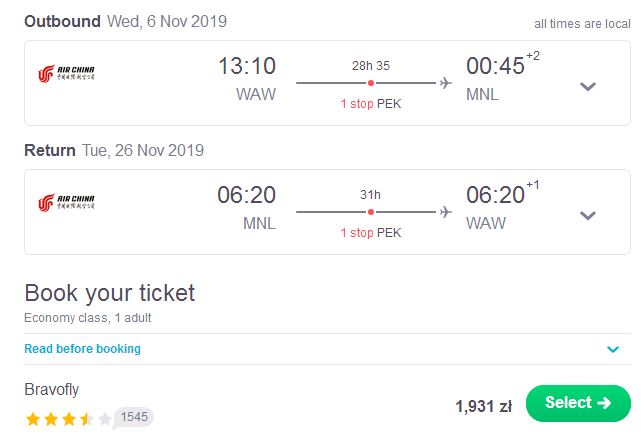641x432 pixels.
Task: Expand return flight details chevron
Action: point(588,215)
